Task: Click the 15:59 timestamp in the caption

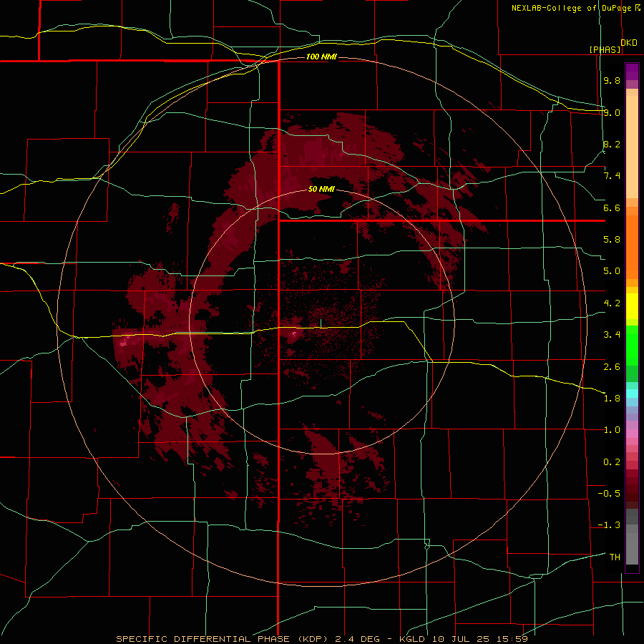Action: tap(514, 639)
